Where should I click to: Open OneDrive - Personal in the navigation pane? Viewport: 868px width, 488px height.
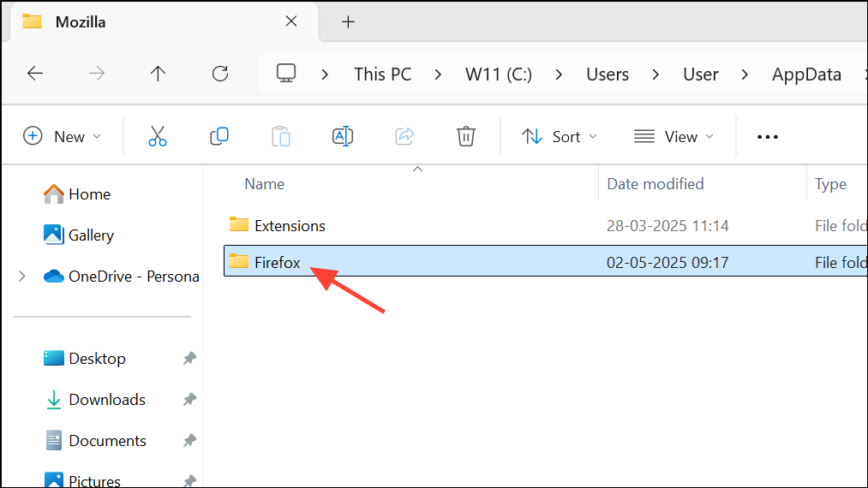[134, 276]
